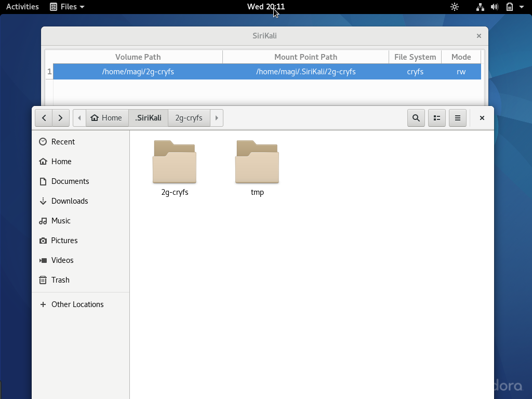Open the Files application menu in top bar

(x=67, y=7)
